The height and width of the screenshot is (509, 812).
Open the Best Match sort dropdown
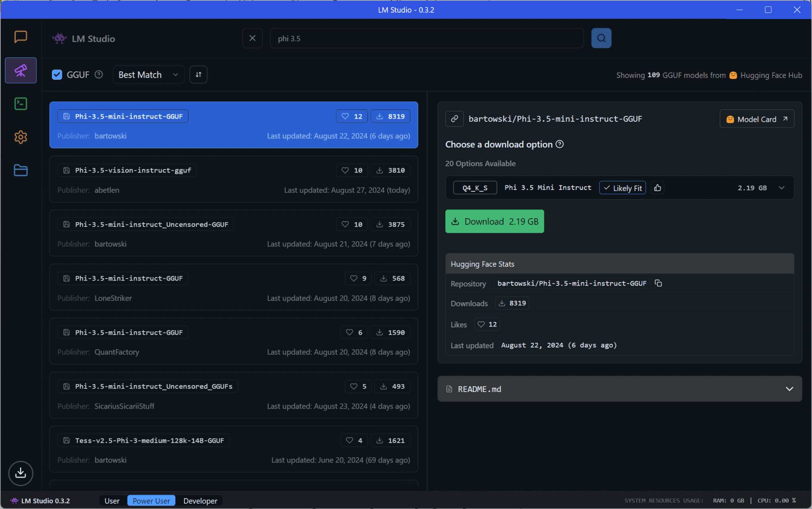click(148, 74)
